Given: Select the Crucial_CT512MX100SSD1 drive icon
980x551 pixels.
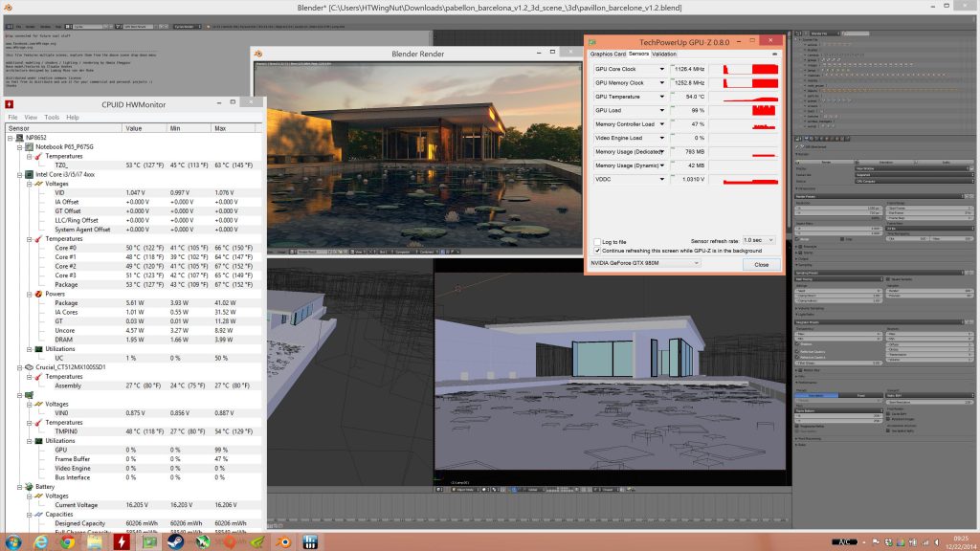Looking at the screenshot, I should tap(29, 367).
